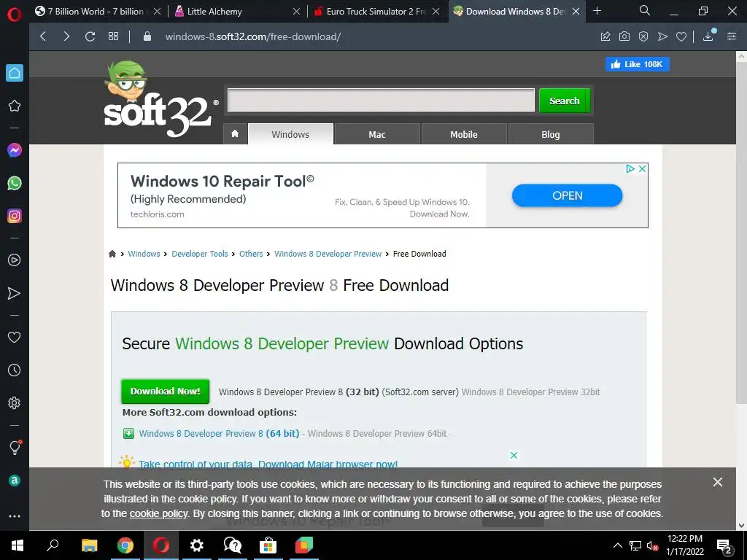This screenshot has width=747, height=560.
Task: Click the breadcrumb home icon
Action: [x=112, y=254]
